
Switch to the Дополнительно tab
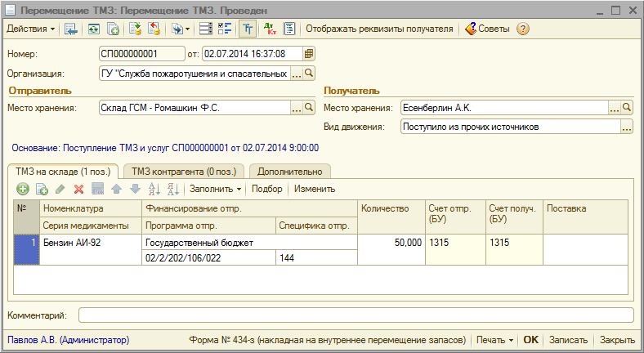click(x=290, y=171)
